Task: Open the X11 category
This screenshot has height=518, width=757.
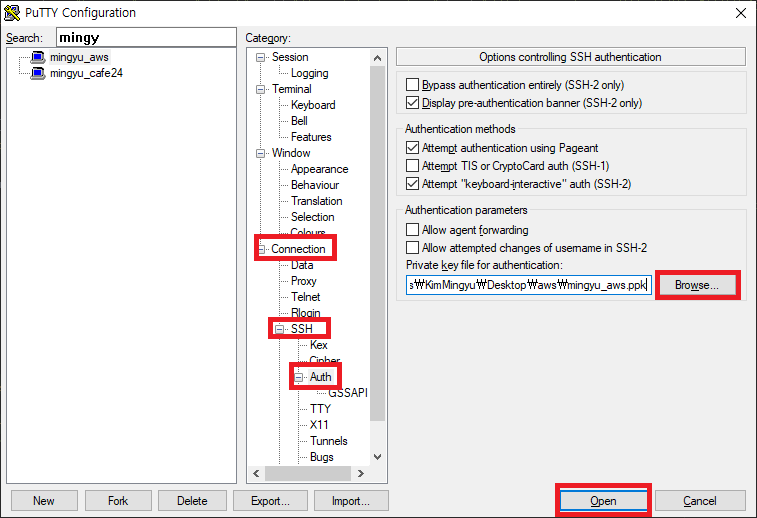Action: pyautogui.click(x=319, y=425)
